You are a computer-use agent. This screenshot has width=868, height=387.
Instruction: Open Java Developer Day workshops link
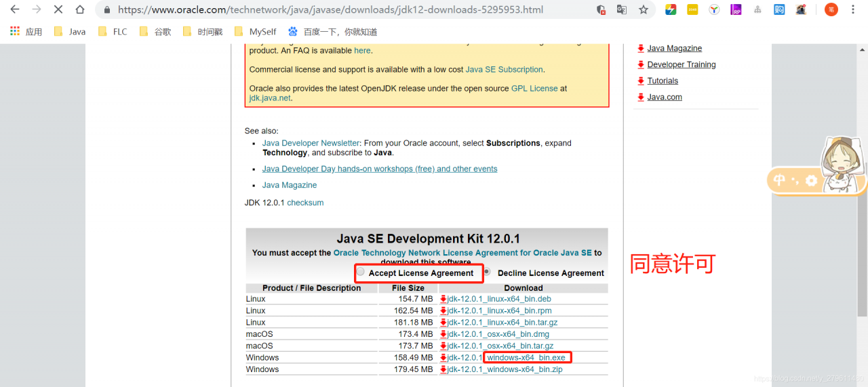coord(380,169)
